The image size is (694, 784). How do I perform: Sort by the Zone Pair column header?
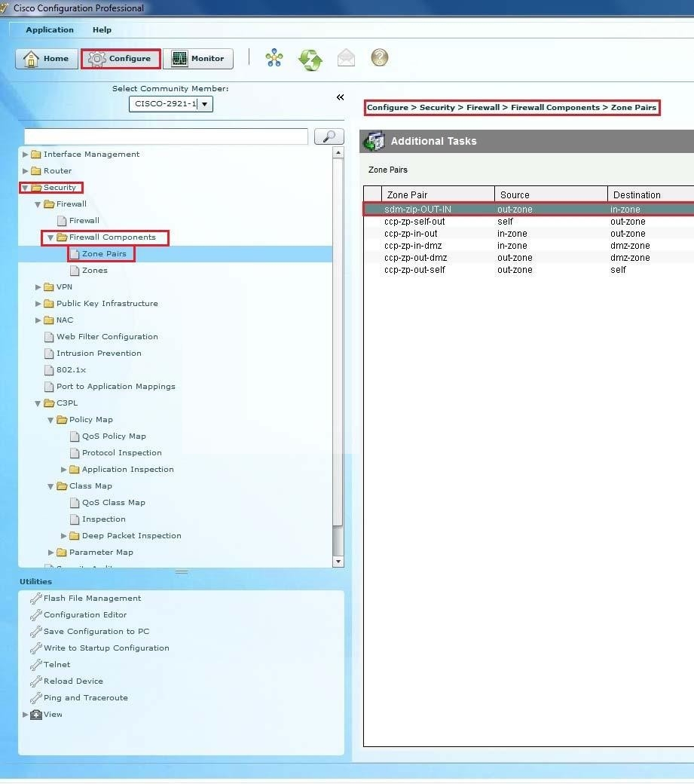pyautogui.click(x=438, y=194)
